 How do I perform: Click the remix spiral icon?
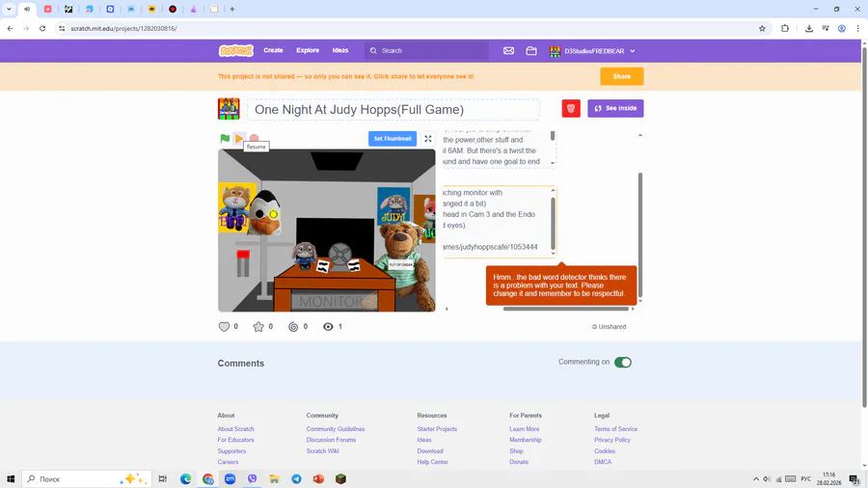coord(293,327)
